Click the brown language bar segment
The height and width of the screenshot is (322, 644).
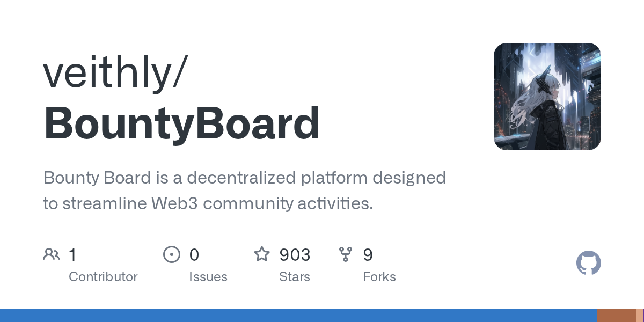[616, 316]
